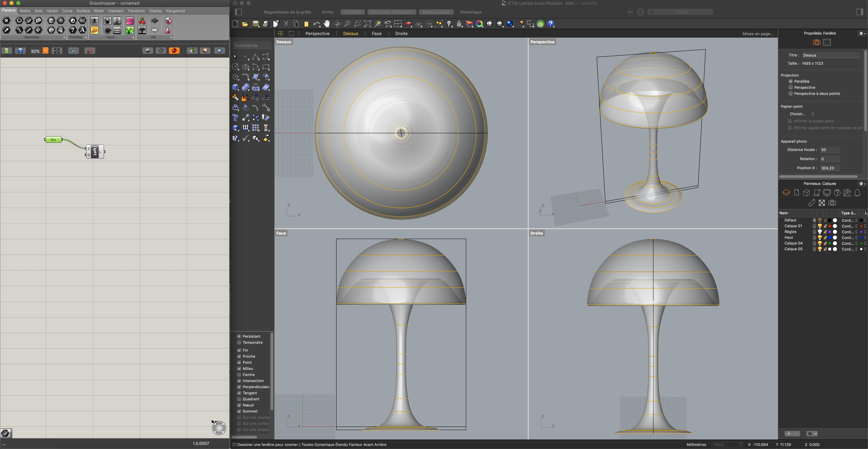Open linetype dropdown for Calque 01
This screenshot has width=868, height=449.
click(x=850, y=226)
